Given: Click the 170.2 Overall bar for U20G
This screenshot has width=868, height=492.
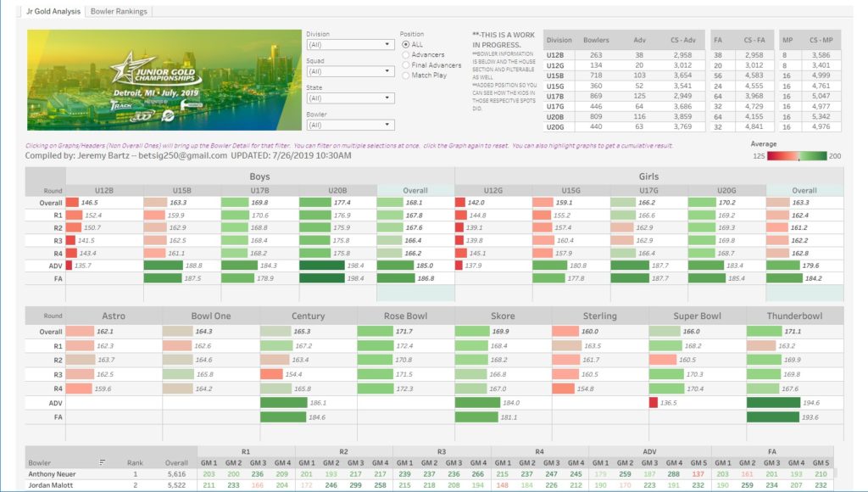Looking at the screenshot, I should point(702,203).
